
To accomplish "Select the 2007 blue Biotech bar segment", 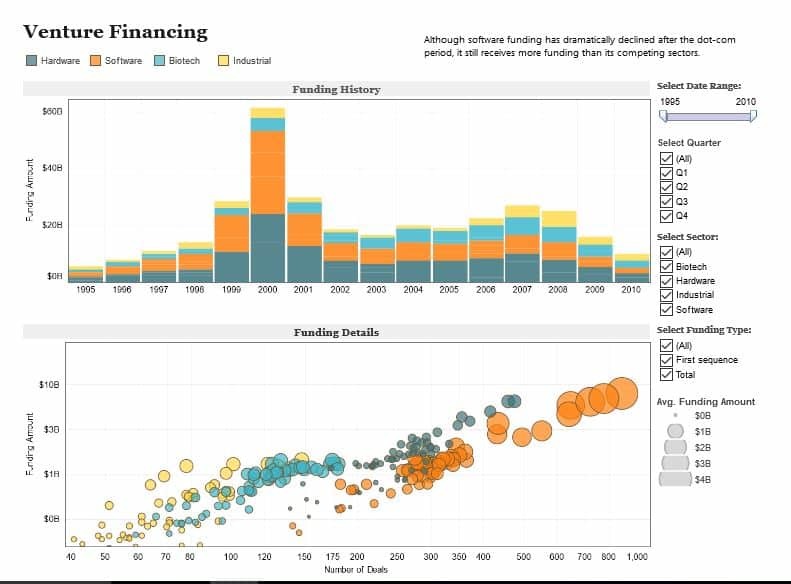I will pyautogui.click(x=522, y=226).
